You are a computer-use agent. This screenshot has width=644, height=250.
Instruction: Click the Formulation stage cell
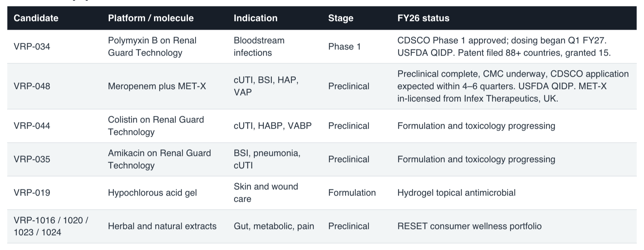coord(352,193)
